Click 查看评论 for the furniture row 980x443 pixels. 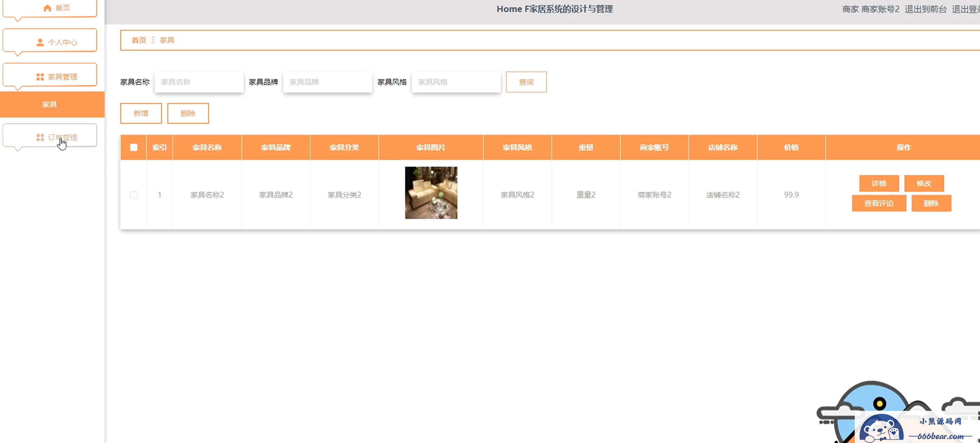879,203
